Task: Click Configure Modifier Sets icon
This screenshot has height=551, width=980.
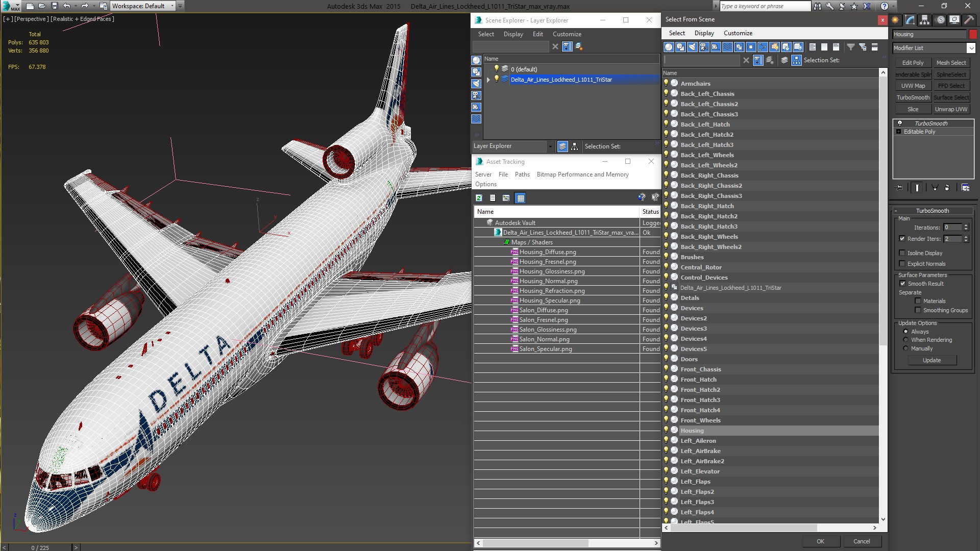Action: (x=965, y=188)
